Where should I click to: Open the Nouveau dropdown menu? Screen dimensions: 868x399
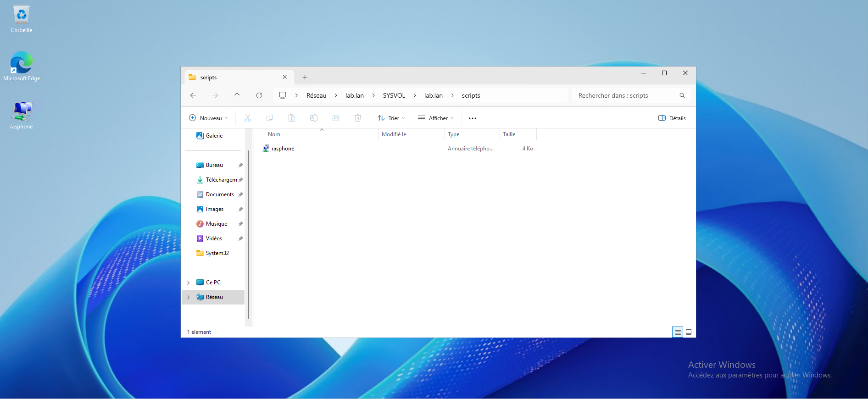click(208, 118)
